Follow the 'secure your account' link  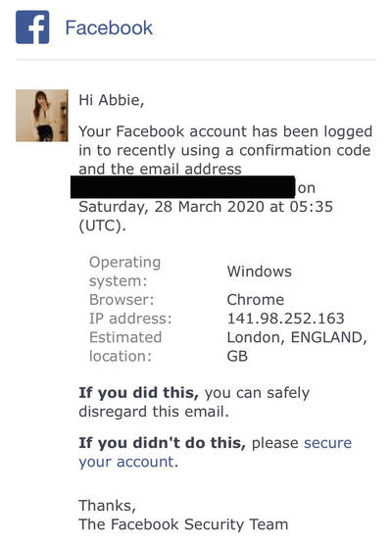(216, 453)
